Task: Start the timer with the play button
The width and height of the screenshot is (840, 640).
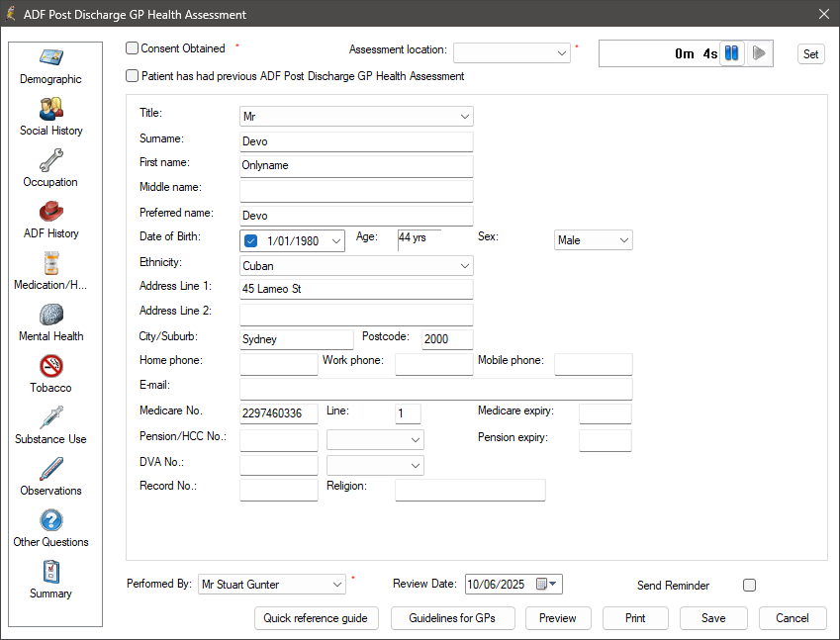Action: pos(759,53)
